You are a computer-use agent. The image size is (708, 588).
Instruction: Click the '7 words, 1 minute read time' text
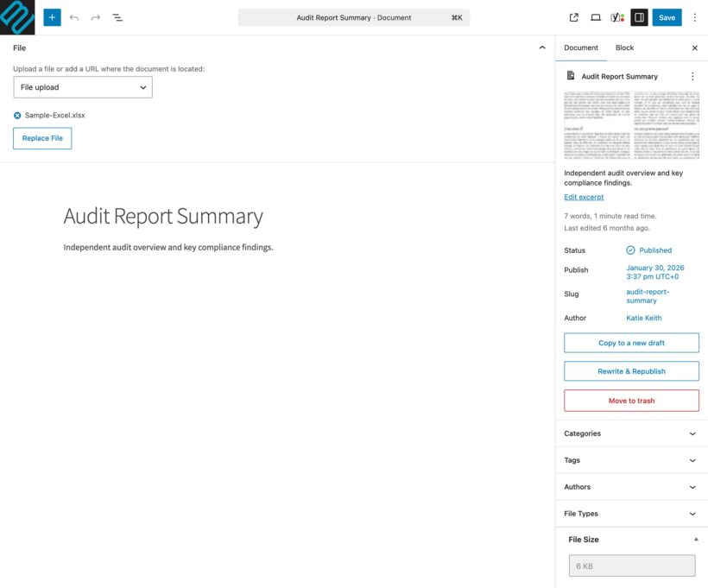pyautogui.click(x=610, y=216)
